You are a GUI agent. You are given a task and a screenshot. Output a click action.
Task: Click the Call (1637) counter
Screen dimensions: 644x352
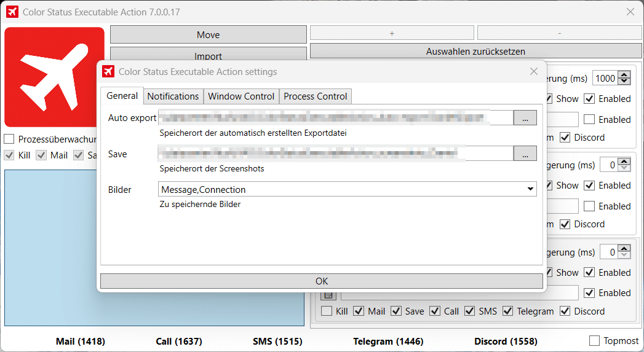[x=179, y=342]
